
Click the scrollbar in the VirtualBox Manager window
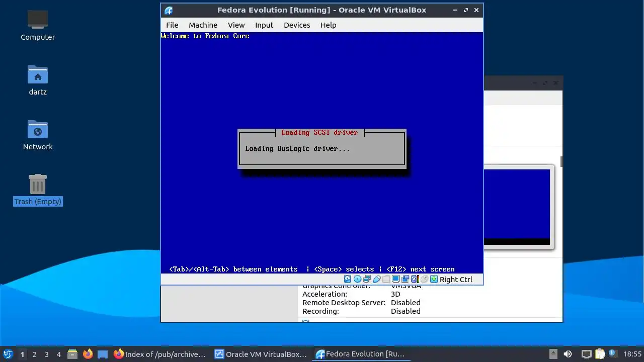click(561, 162)
